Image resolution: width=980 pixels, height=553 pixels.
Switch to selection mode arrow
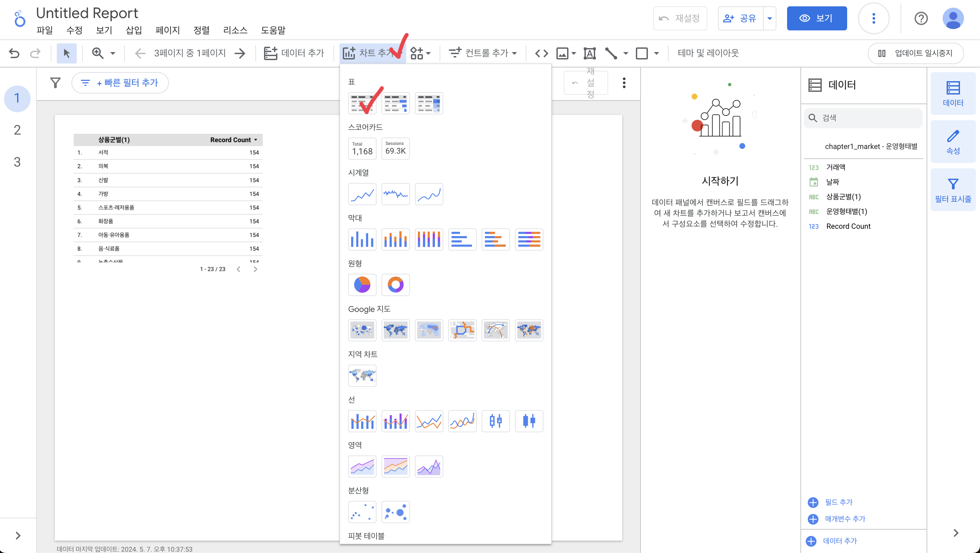pyautogui.click(x=66, y=53)
